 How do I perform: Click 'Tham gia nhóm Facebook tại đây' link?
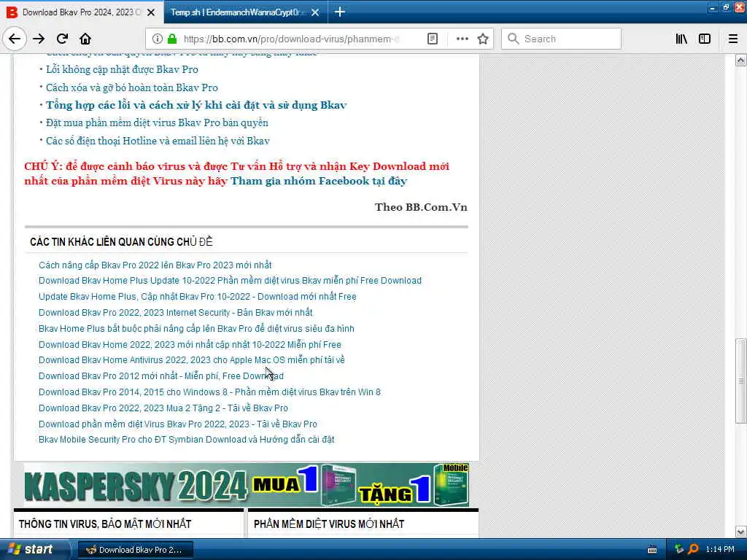pyautogui.click(x=319, y=181)
